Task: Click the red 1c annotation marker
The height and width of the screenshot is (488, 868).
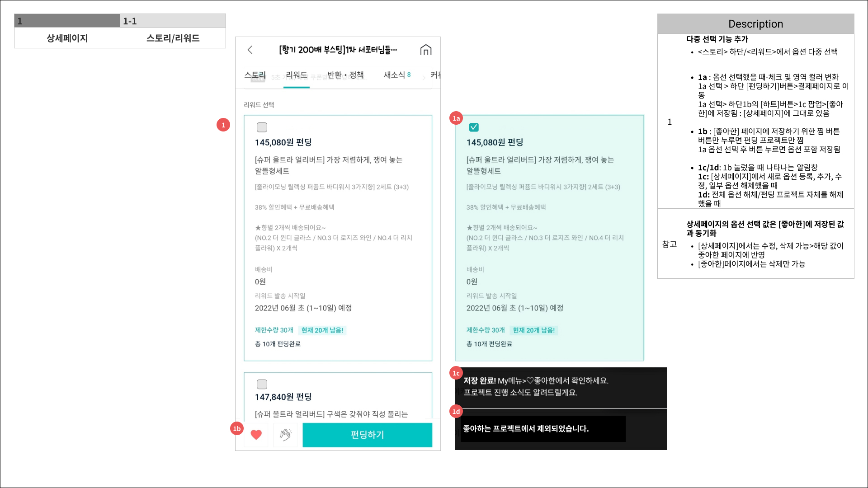Action: [x=456, y=373]
